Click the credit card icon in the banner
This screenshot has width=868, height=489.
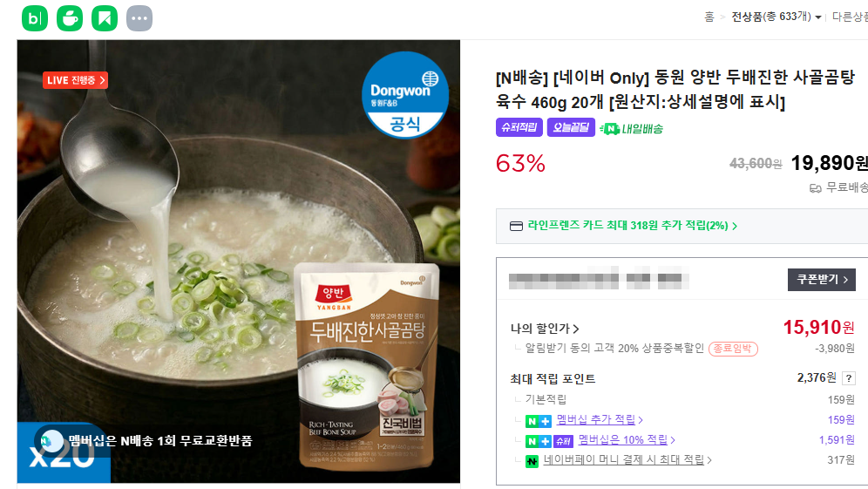tap(516, 226)
